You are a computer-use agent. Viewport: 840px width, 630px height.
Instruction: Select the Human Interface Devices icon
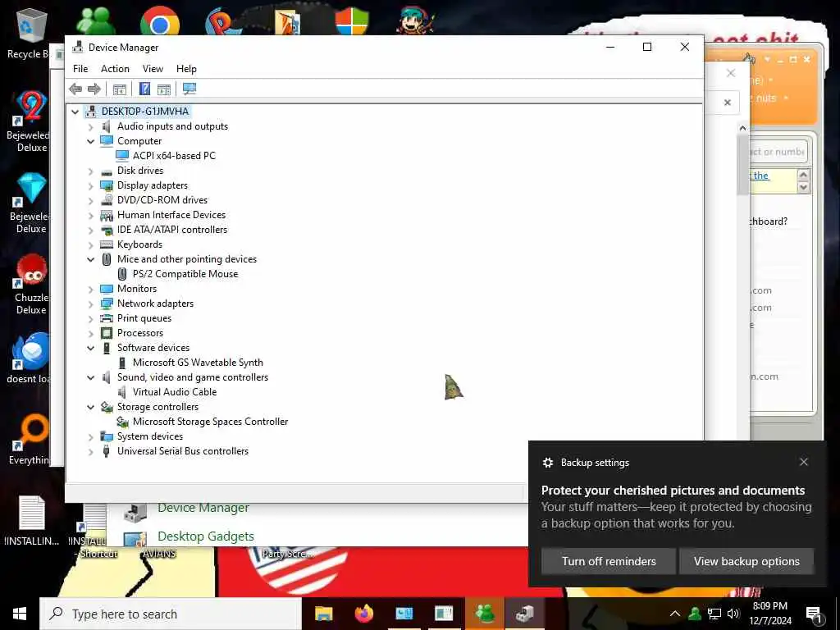[107, 215]
